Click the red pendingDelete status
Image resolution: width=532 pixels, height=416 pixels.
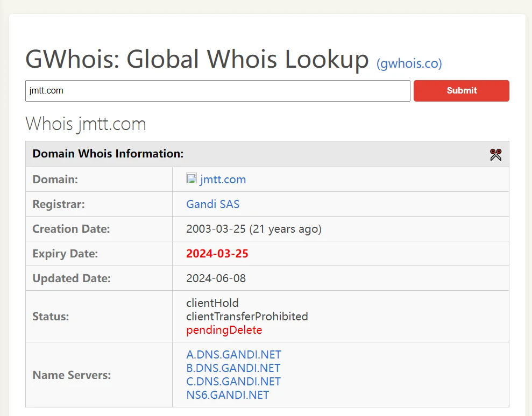224,330
